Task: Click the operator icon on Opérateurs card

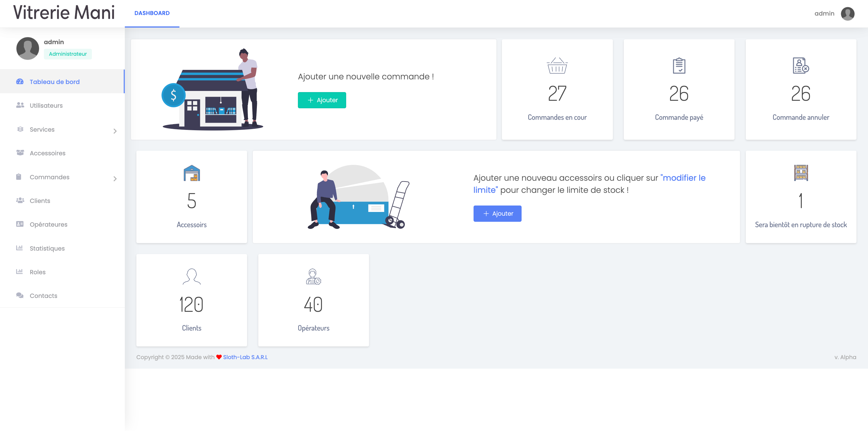Action: [x=314, y=276]
